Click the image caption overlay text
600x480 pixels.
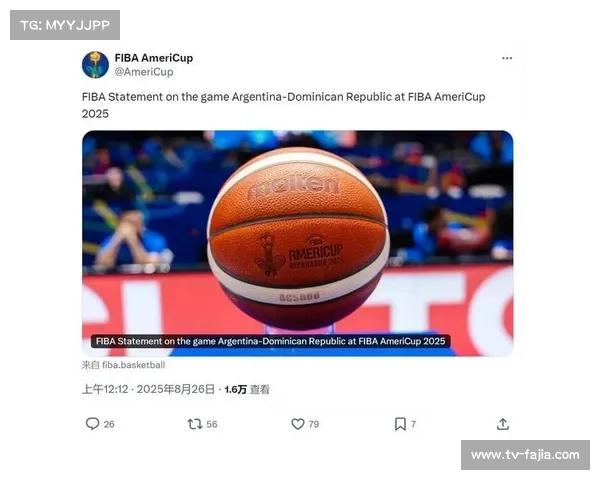tap(271, 341)
